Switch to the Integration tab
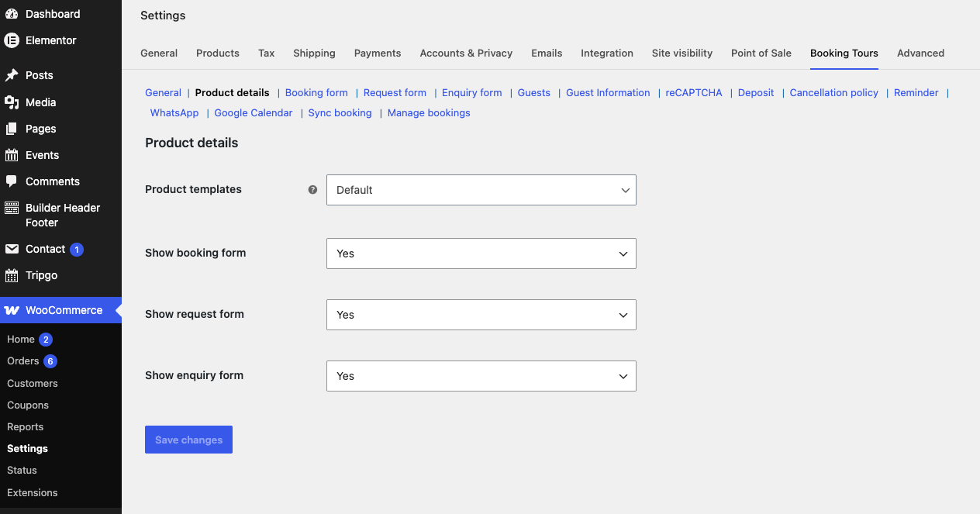Viewport: 980px width, 514px height. point(607,53)
